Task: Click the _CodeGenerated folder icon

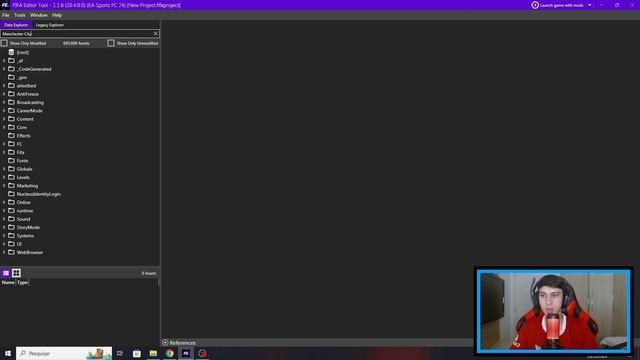Action: [11, 69]
